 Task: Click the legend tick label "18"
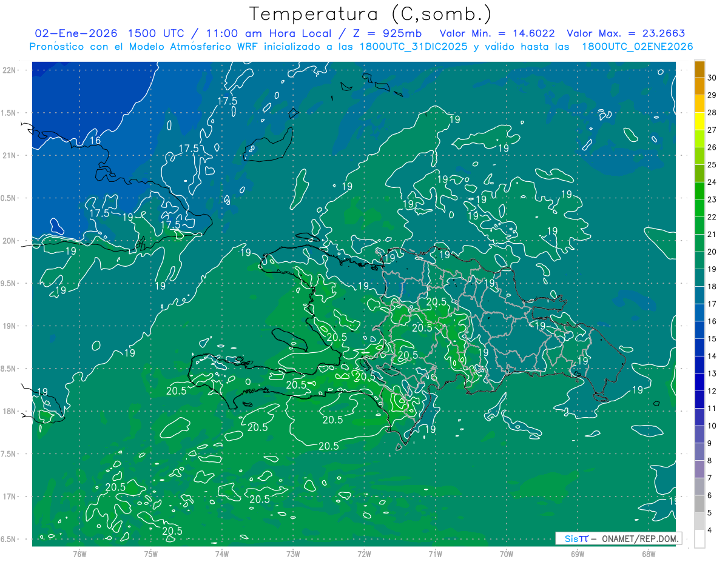tap(712, 287)
